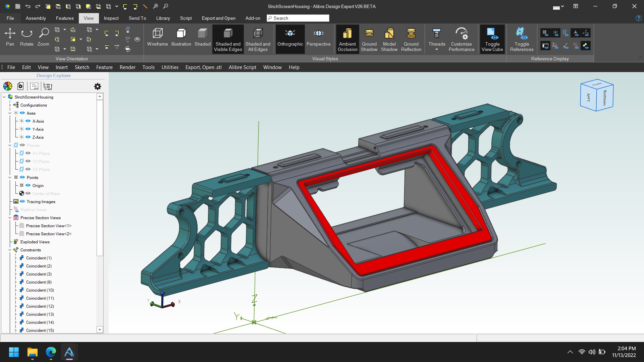Image resolution: width=644 pixels, height=362 pixels.
Task: Click the tree sort icon in Design Explorer
Action: pos(48,86)
